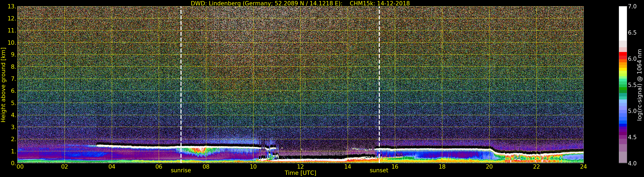Click time axis tick '22'
Image resolution: width=644 pixels, height=177 pixels.
click(536, 167)
